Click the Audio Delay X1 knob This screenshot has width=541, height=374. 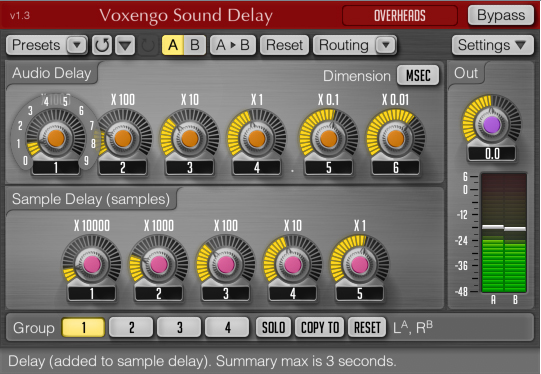coord(257,138)
